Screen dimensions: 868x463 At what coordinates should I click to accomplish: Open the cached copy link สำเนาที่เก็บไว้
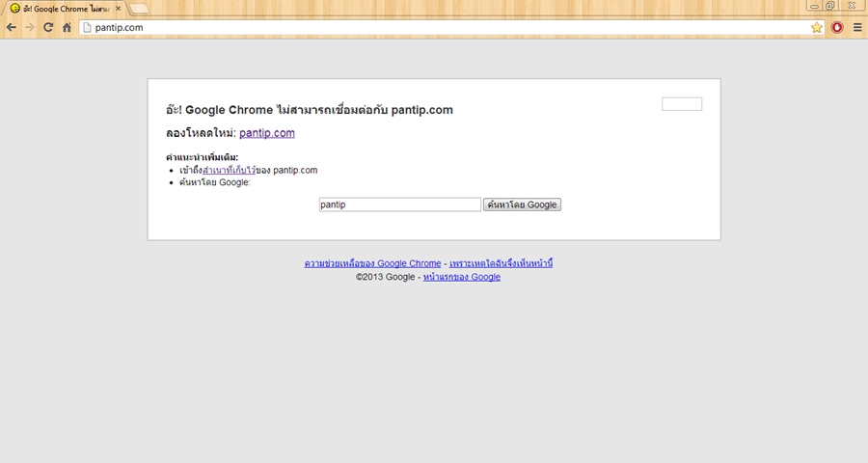click(x=230, y=170)
